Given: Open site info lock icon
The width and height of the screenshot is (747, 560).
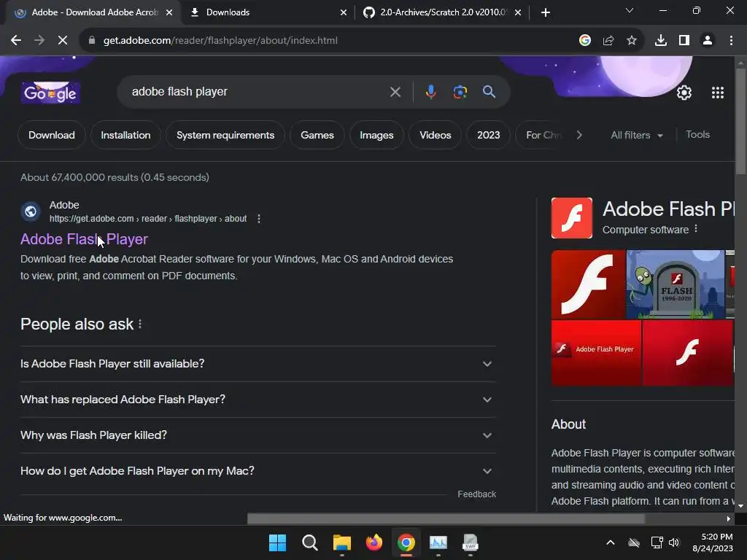Looking at the screenshot, I should [x=92, y=41].
